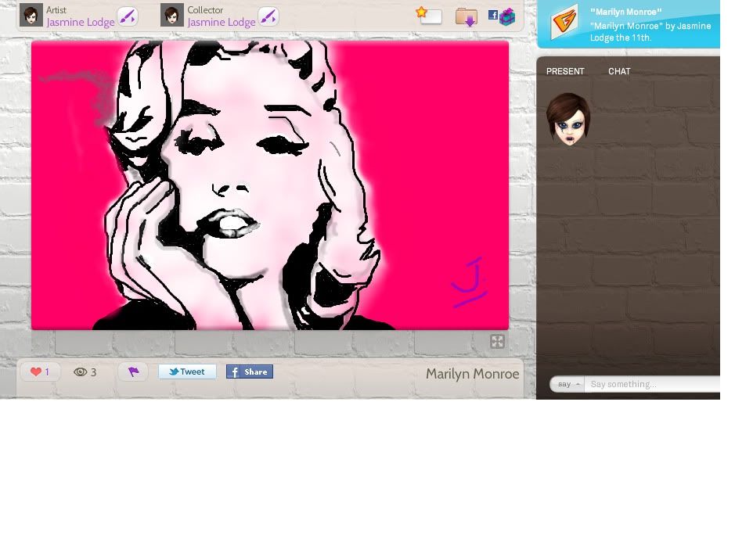Screen dimensions: 753x560
Task: Switch to the PRESENT tab
Action: click(x=565, y=71)
